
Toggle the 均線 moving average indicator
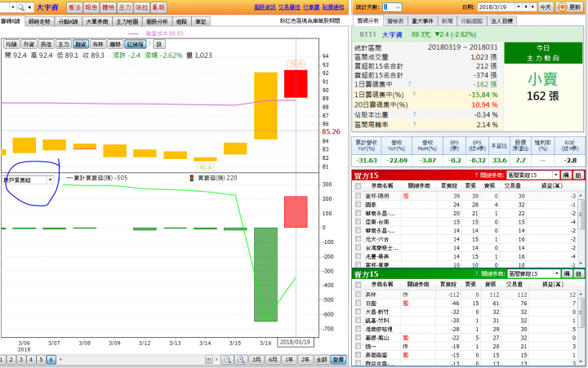(11, 44)
